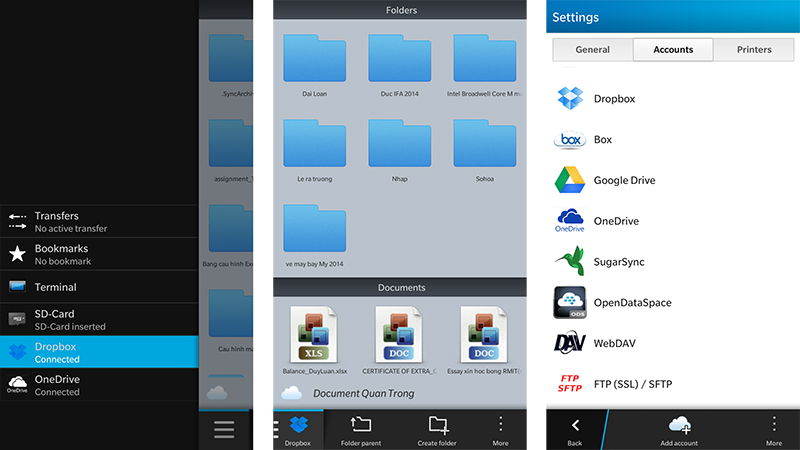Switch to the Printers settings tab
800x450 pixels.
(x=754, y=49)
